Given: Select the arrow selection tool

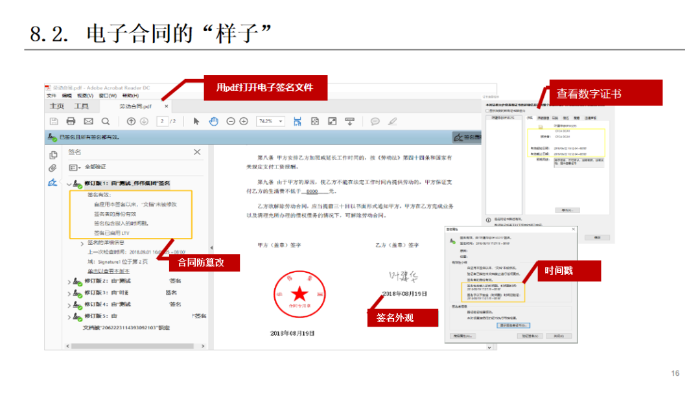Looking at the screenshot, I should [196, 121].
